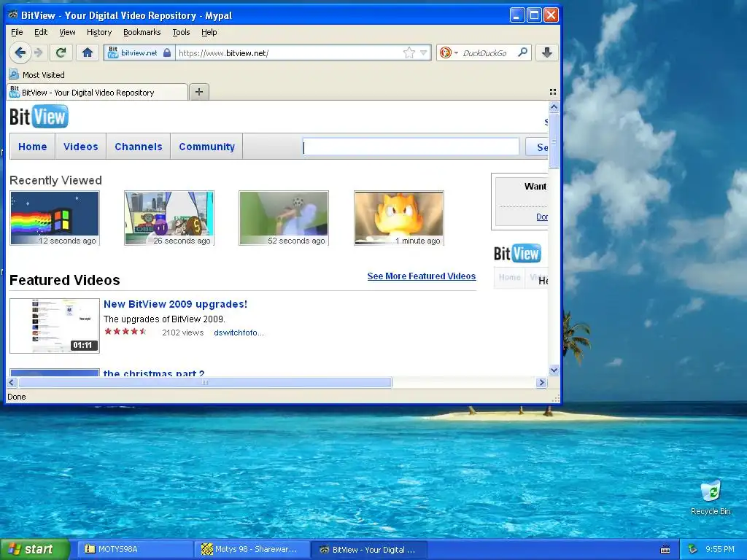Maximize the Mypal browser window
Screen dimensions: 747x560
tap(534, 15)
